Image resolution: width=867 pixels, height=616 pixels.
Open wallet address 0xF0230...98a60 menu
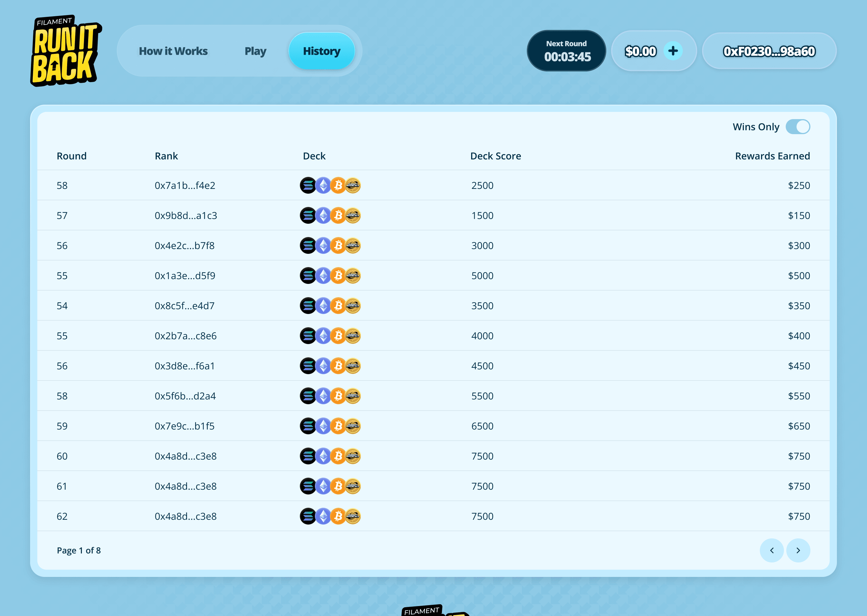[x=769, y=51]
